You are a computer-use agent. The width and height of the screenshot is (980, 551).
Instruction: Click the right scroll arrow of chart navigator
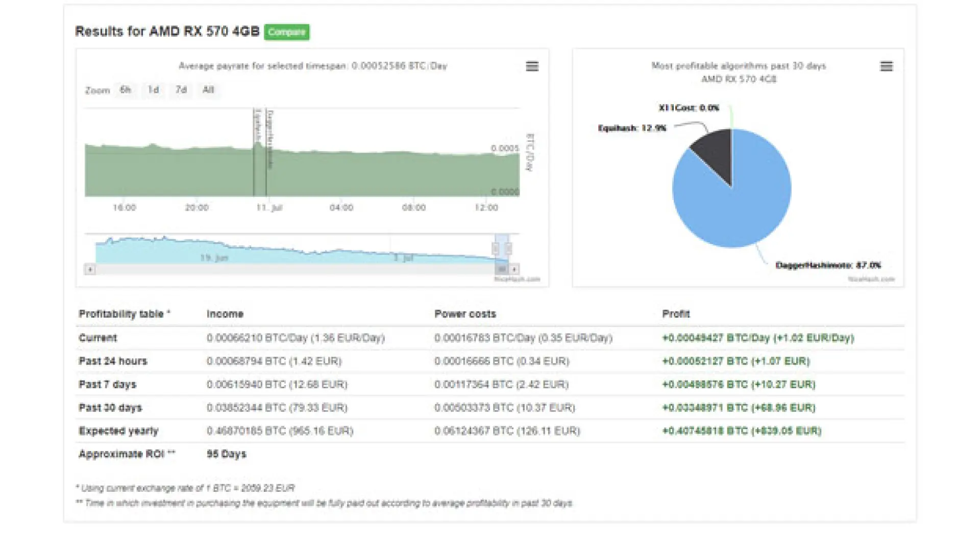click(x=514, y=269)
